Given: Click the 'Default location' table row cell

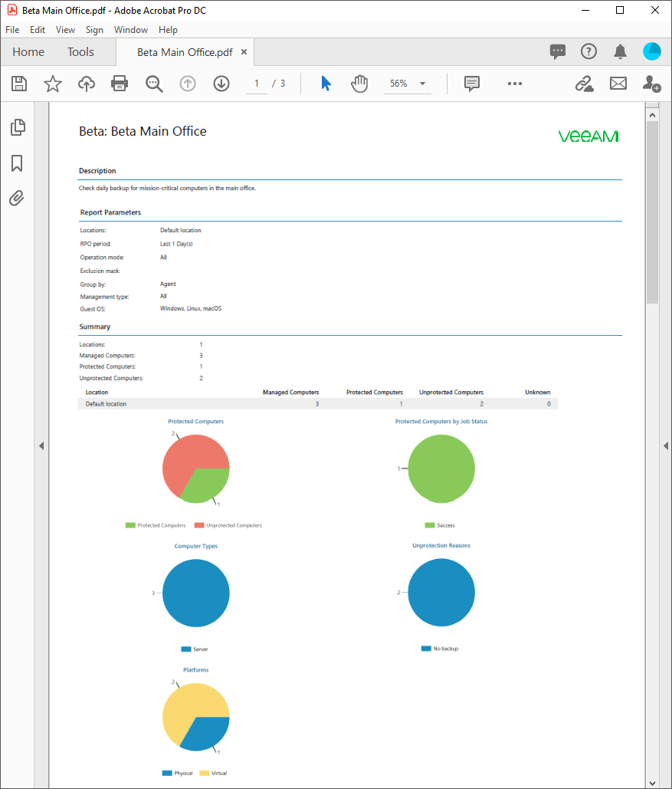Looking at the screenshot, I should click(106, 404).
